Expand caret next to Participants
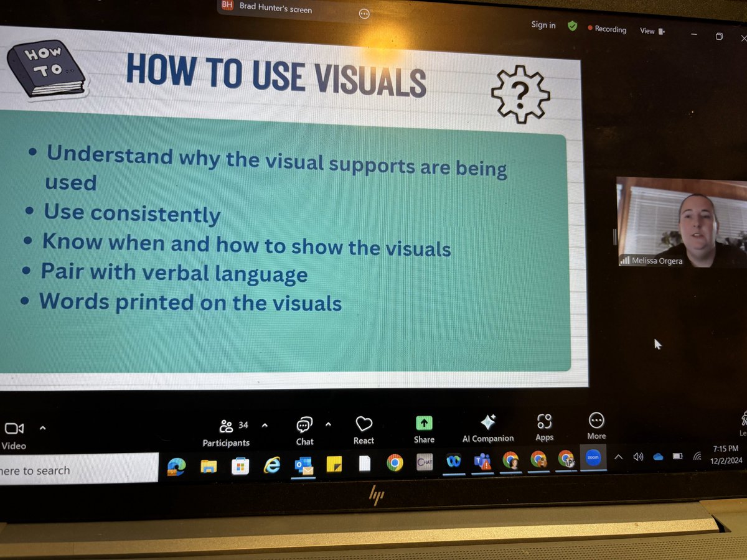Viewport: 747px width, 560px height. coord(265,426)
